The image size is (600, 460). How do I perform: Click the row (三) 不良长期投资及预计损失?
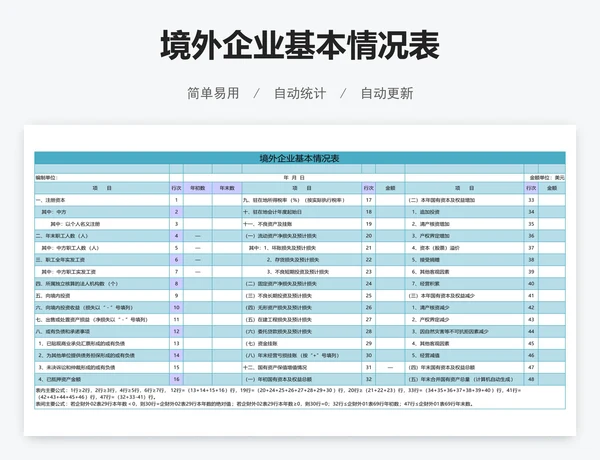pyautogui.click(x=302, y=295)
